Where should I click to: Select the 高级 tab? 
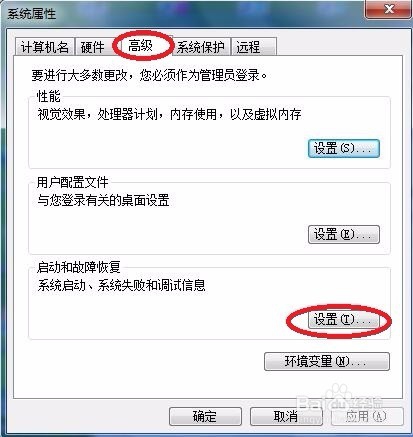coord(141,46)
